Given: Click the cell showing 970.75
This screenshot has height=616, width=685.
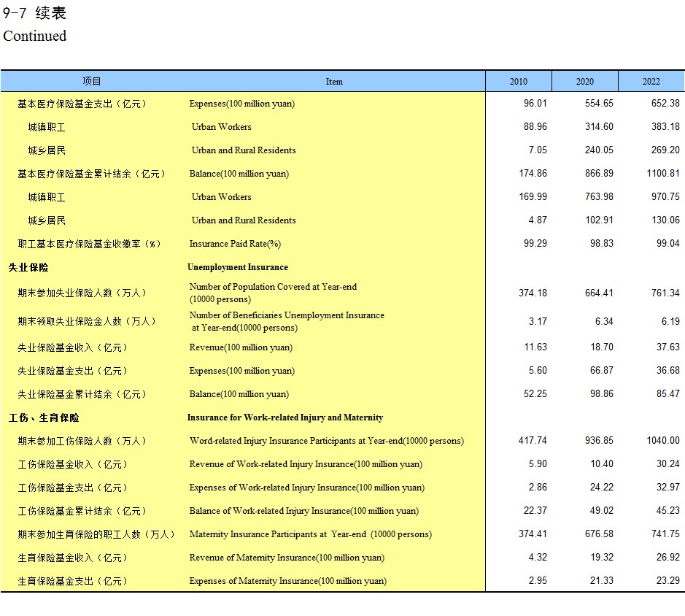Looking at the screenshot, I should 665,197.
